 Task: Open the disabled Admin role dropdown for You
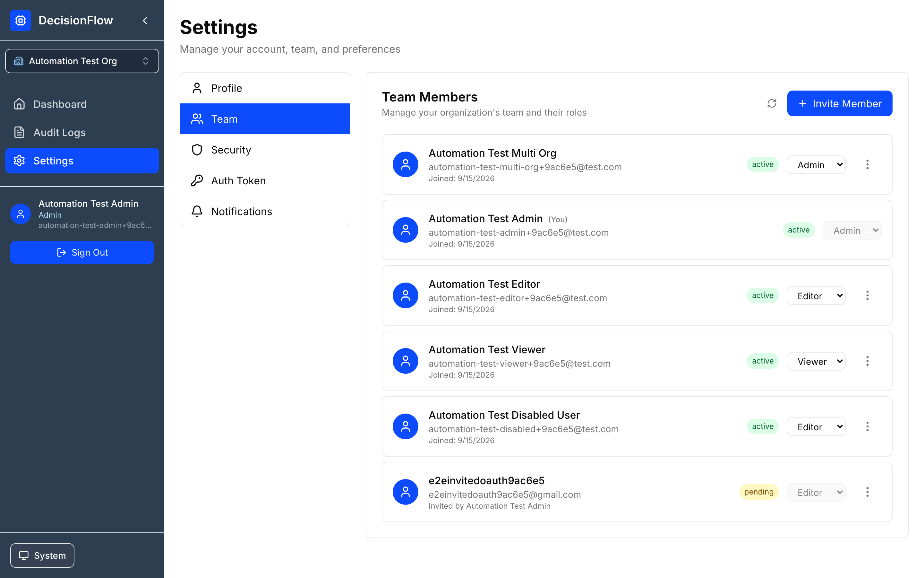click(852, 231)
